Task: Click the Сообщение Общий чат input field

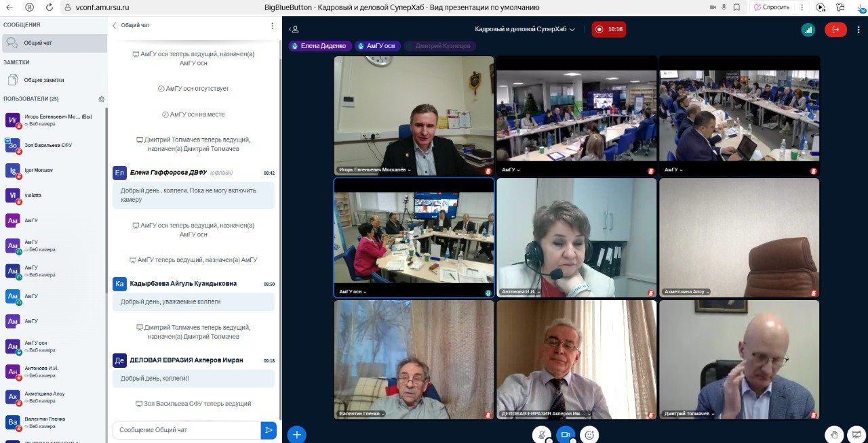Action: (186, 430)
